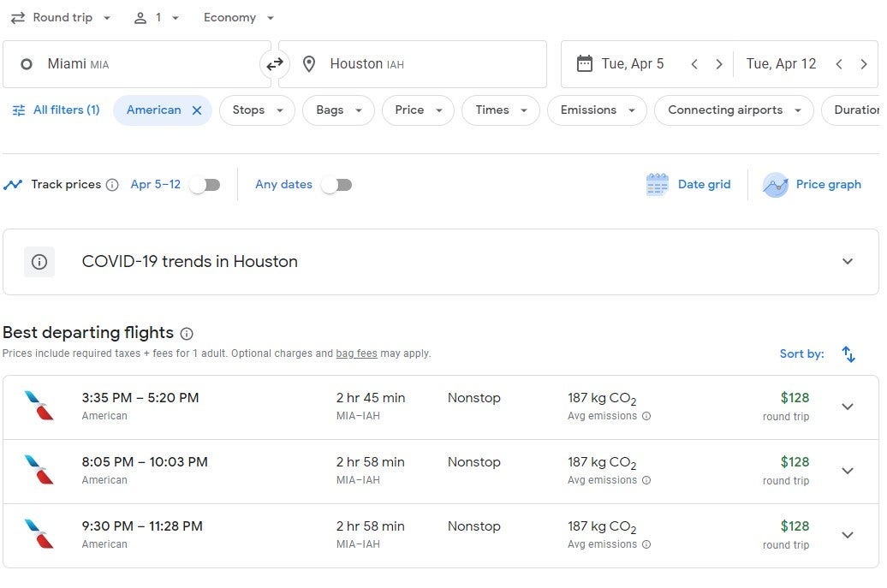
Task: Open the Economy class dropdown
Action: [x=239, y=18]
